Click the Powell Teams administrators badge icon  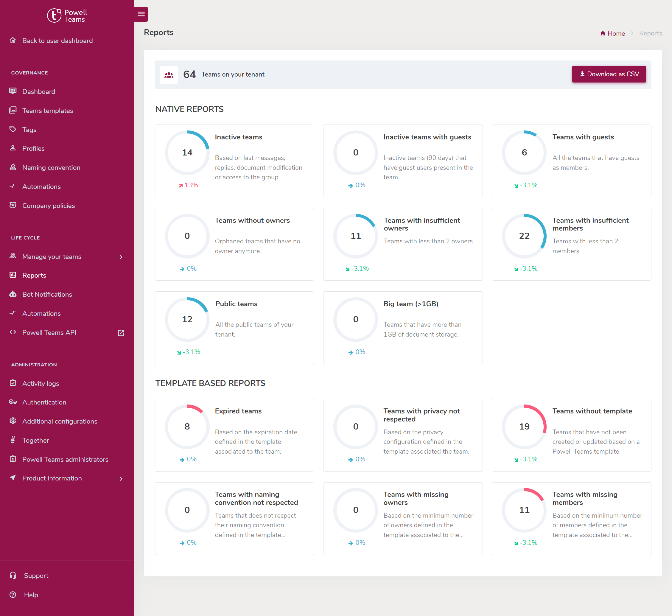coord(13,459)
